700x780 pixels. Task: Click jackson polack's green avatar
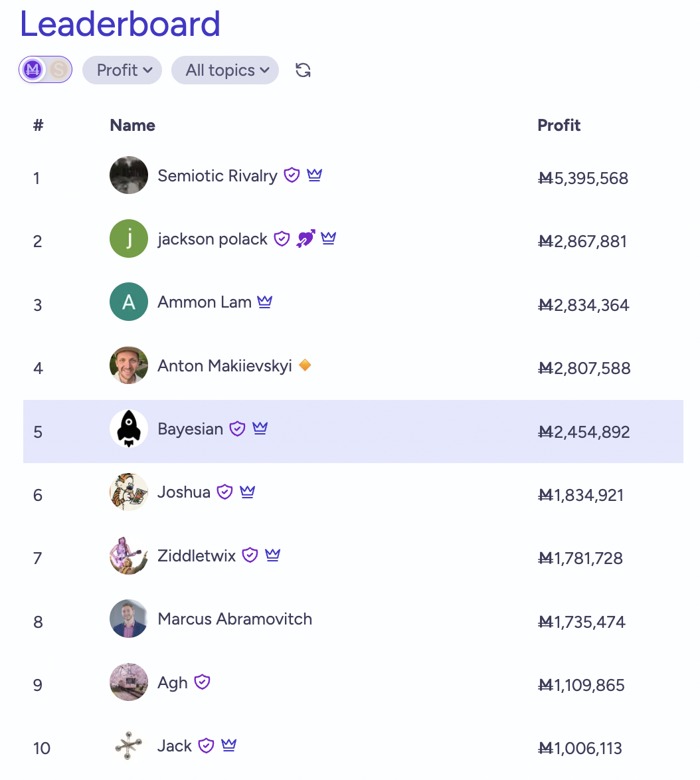point(128,239)
